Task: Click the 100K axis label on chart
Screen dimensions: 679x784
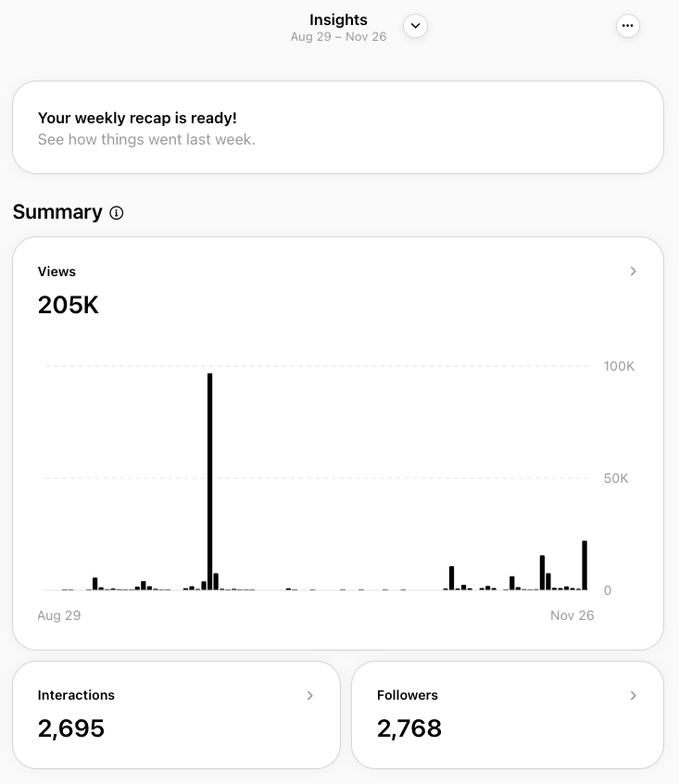Action: pyautogui.click(x=619, y=366)
